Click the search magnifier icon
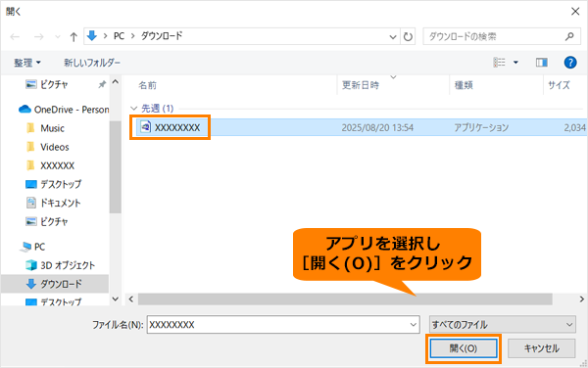This screenshot has height=368, width=588. (x=569, y=36)
